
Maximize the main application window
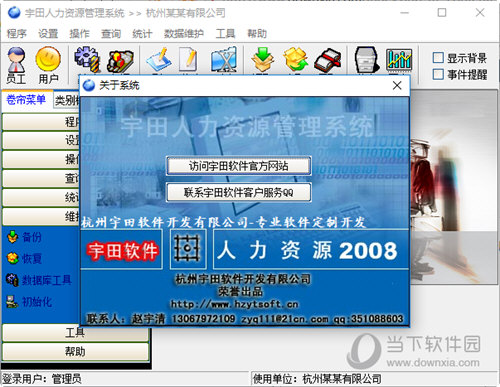pyautogui.click(x=442, y=13)
